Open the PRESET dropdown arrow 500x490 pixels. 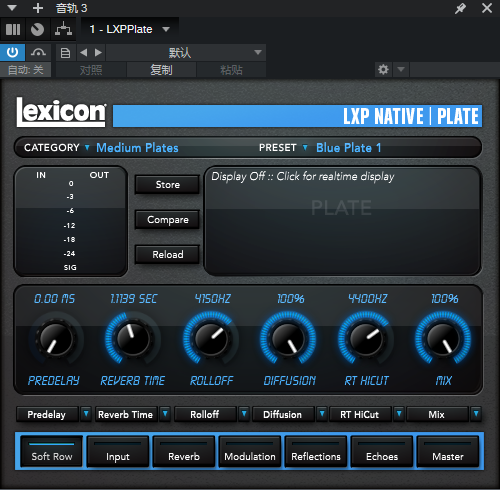[305, 147]
